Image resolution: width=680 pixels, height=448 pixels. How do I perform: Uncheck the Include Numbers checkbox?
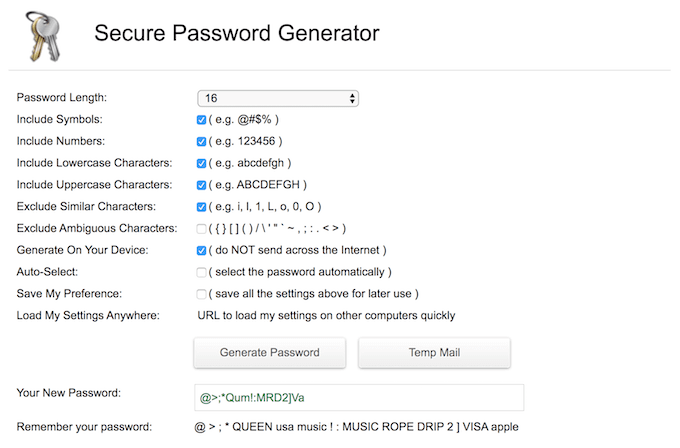tap(202, 142)
